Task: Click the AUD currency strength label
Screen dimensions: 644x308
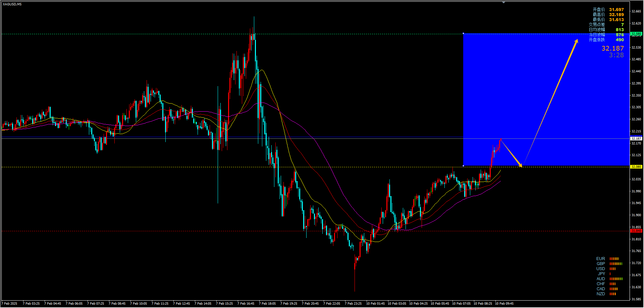Action: point(601,279)
